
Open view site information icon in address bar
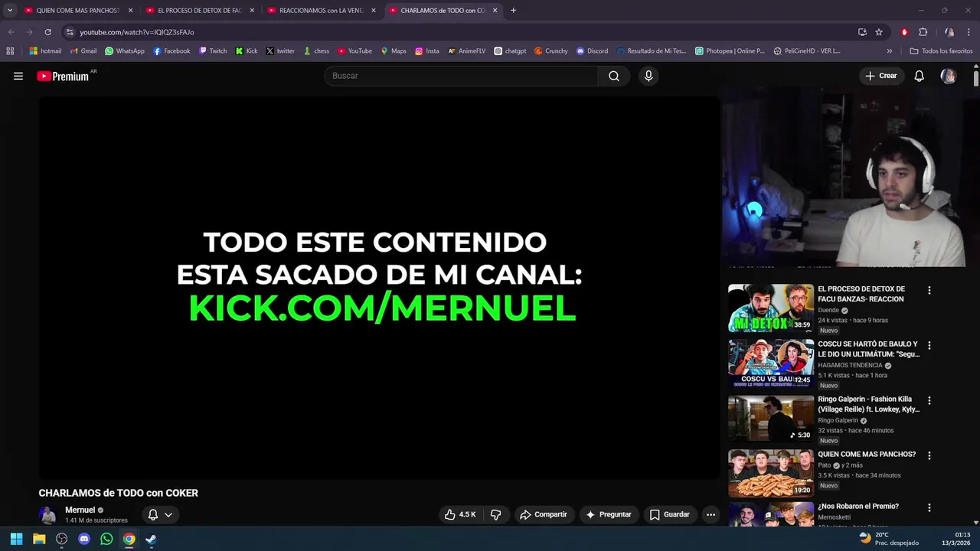pos(70,32)
